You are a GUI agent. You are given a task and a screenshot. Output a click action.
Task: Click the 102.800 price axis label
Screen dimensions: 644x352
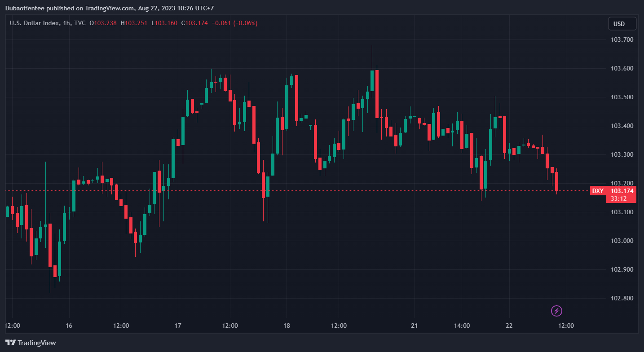[x=622, y=298]
